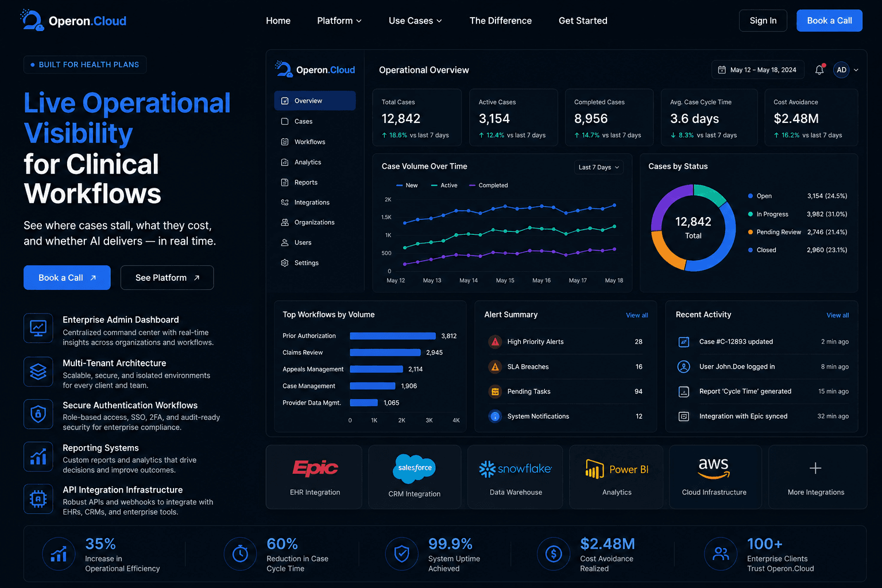Click the 'BUILT FOR HEALTH PLANS' badge
The image size is (882, 588).
pyautogui.click(x=85, y=65)
